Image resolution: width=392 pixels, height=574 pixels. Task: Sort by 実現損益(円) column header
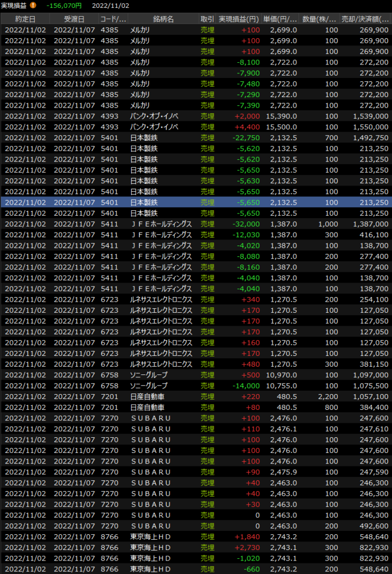[239, 19]
